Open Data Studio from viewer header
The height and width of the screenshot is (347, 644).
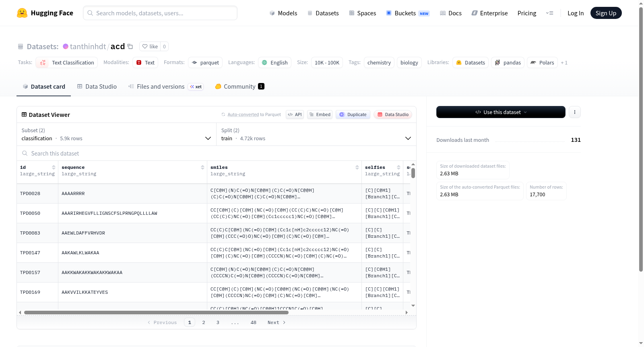393,114
